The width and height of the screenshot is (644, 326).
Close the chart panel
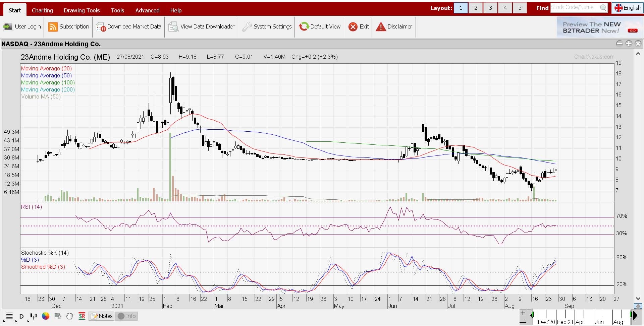pos(638,44)
